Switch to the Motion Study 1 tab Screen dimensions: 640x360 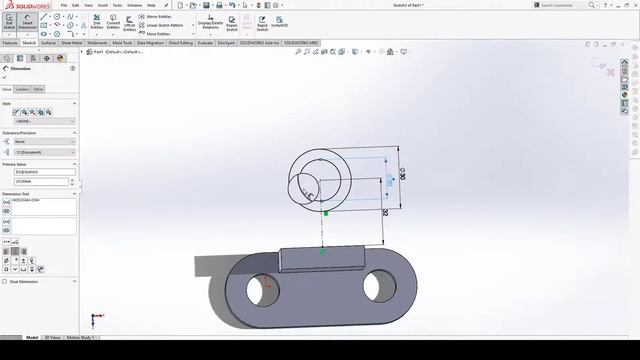[x=80, y=338]
